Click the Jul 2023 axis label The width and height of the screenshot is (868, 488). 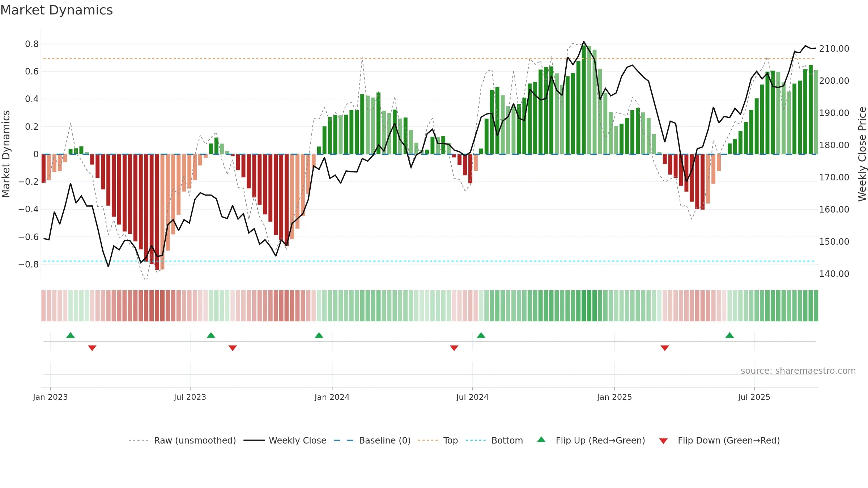click(190, 397)
